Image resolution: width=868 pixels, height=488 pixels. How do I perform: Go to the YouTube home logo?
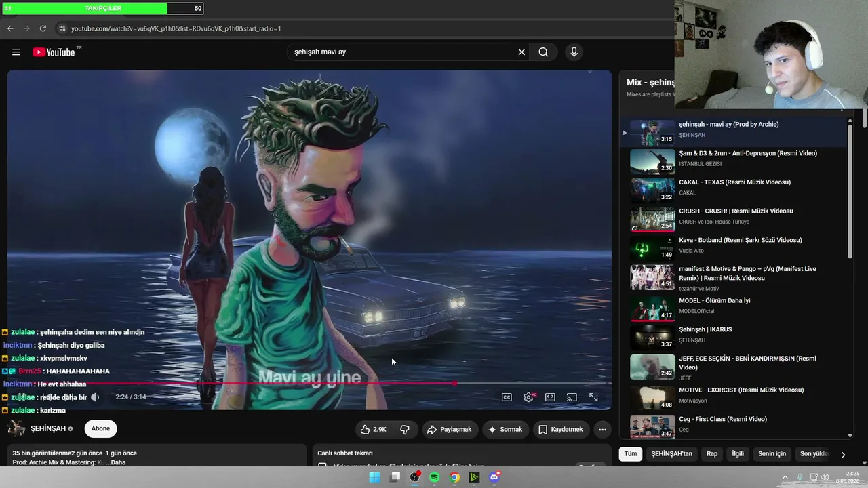tap(54, 52)
